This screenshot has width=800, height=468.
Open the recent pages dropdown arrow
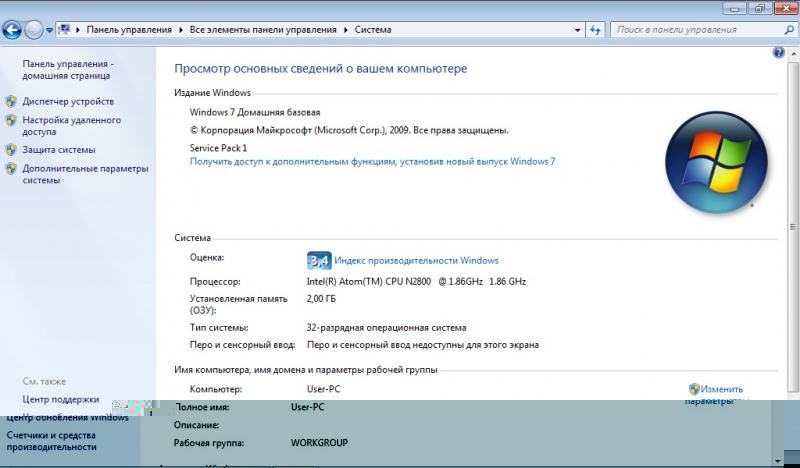[50, 30]
